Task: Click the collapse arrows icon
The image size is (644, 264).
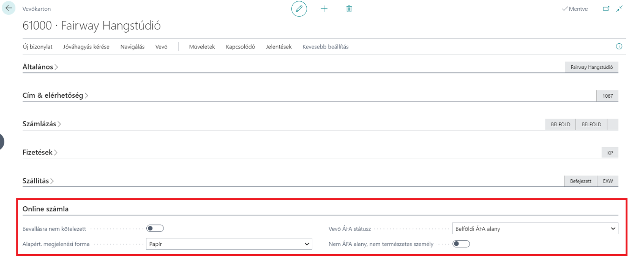Action: click(x=619, y=8)
